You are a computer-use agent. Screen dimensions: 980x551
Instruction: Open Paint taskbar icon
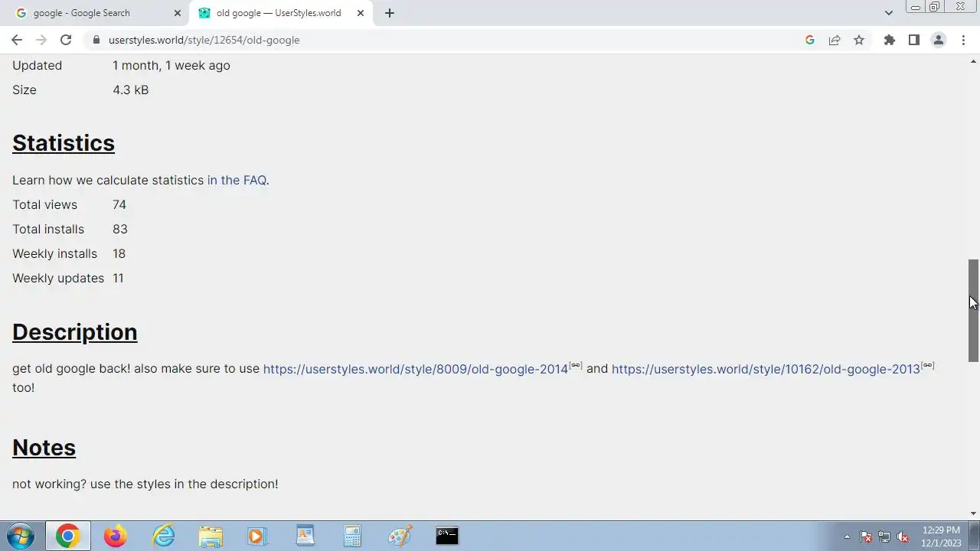click(400, 536)
